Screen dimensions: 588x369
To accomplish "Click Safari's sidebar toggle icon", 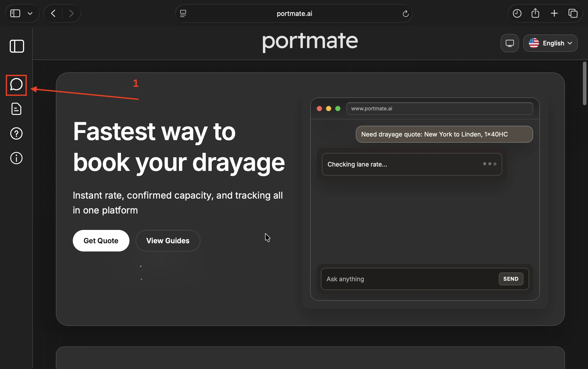I will (x=15, y=13).
